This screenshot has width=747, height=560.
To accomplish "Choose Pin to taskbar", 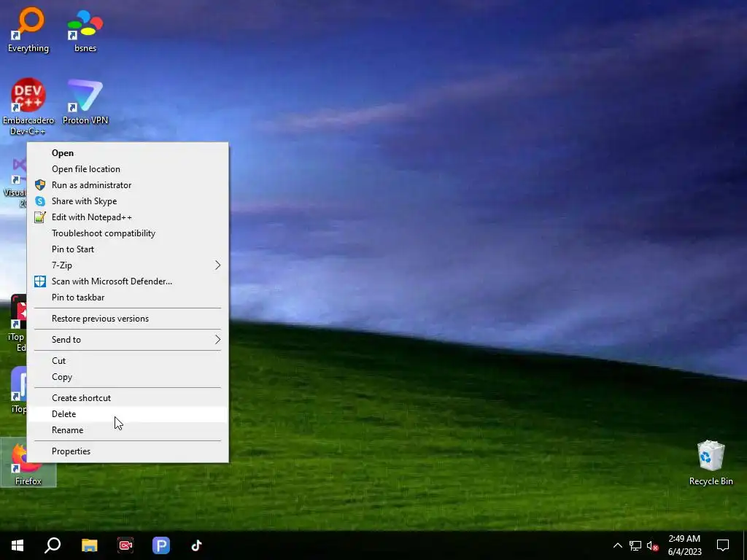I will click(x=128, y=297).
